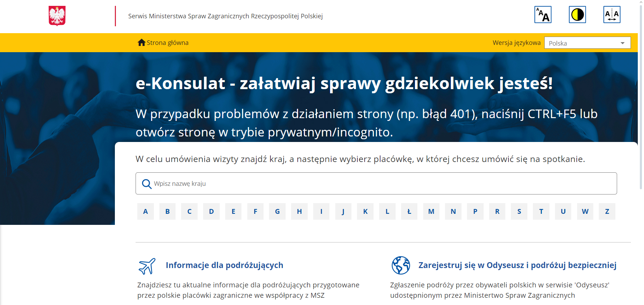The image size is (644, 305).
Task: Filter countries by letter A
Action: (x=145, y=211)
